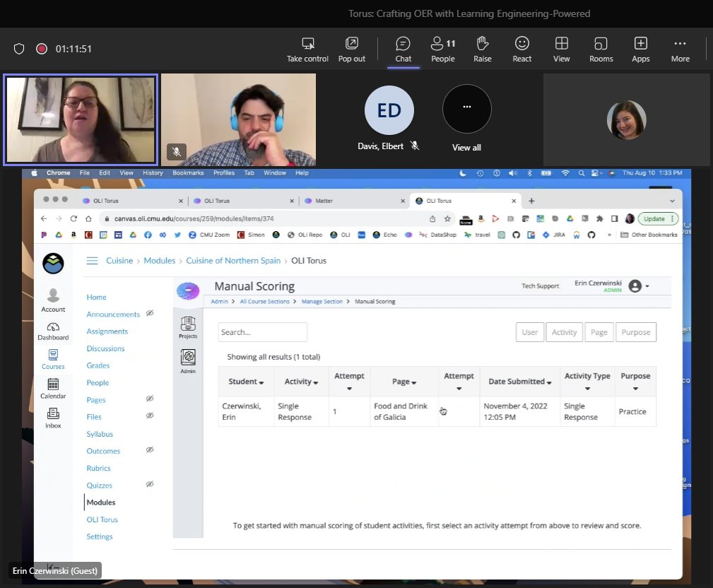
Task: Raise your hand in the meeting
Action: pyautogui.click(x=483, y=49)
